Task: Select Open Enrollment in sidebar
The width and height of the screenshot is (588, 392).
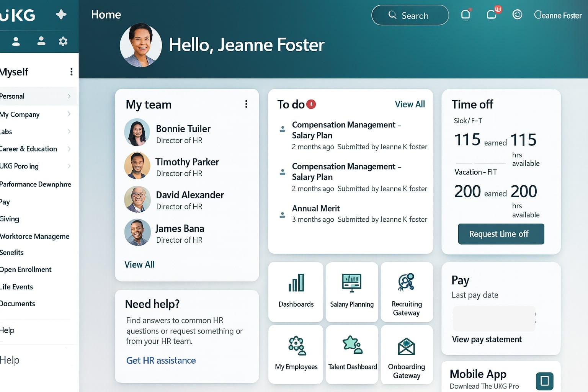Action: (26, 269)
